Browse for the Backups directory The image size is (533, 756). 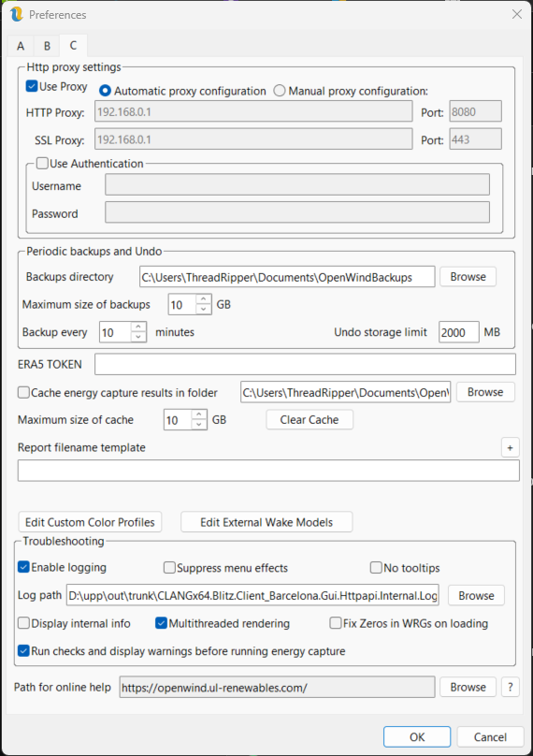468,277
